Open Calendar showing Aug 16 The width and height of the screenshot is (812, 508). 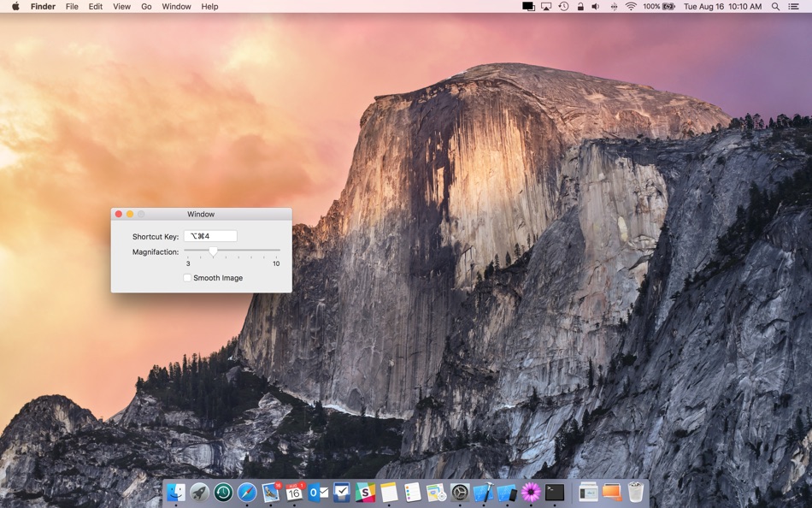coord(294,492)
